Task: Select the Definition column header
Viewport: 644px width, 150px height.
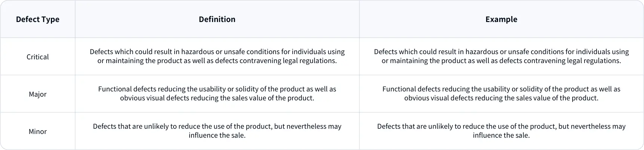Action: tap(217, 19)
